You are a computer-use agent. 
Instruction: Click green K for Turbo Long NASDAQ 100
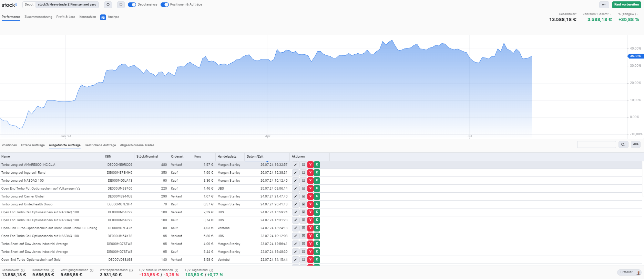coord(317,181)
